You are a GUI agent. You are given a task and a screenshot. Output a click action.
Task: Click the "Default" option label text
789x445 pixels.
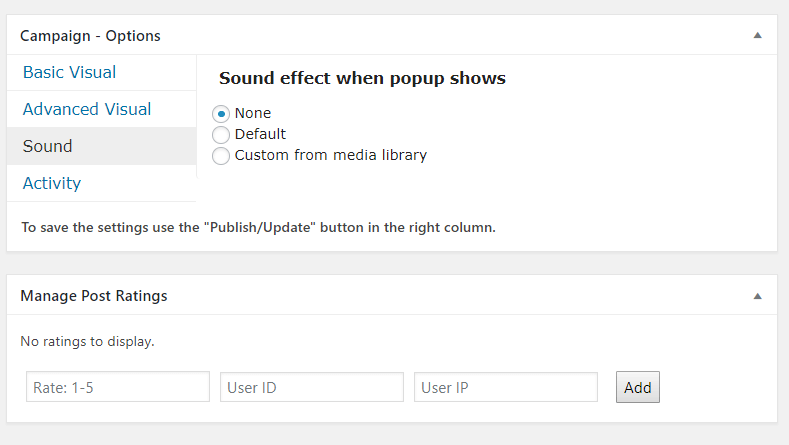[x=260, y=134]
